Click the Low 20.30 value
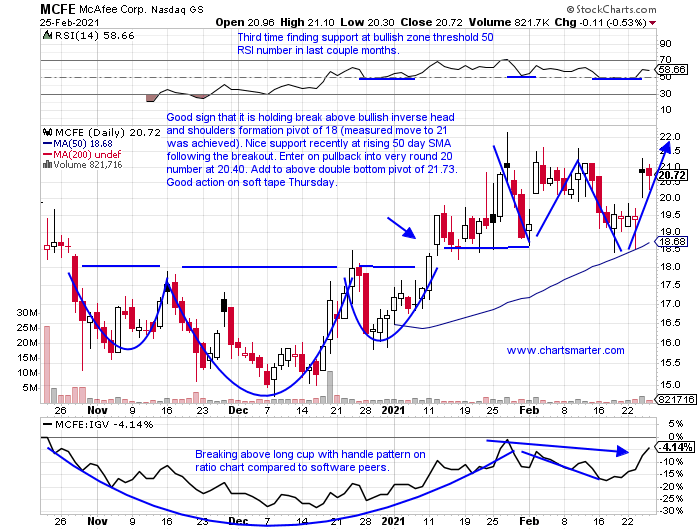 click(368, 22)
